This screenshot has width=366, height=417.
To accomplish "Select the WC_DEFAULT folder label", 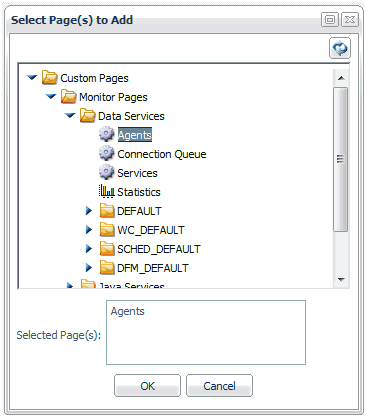I will click(151, 230).
